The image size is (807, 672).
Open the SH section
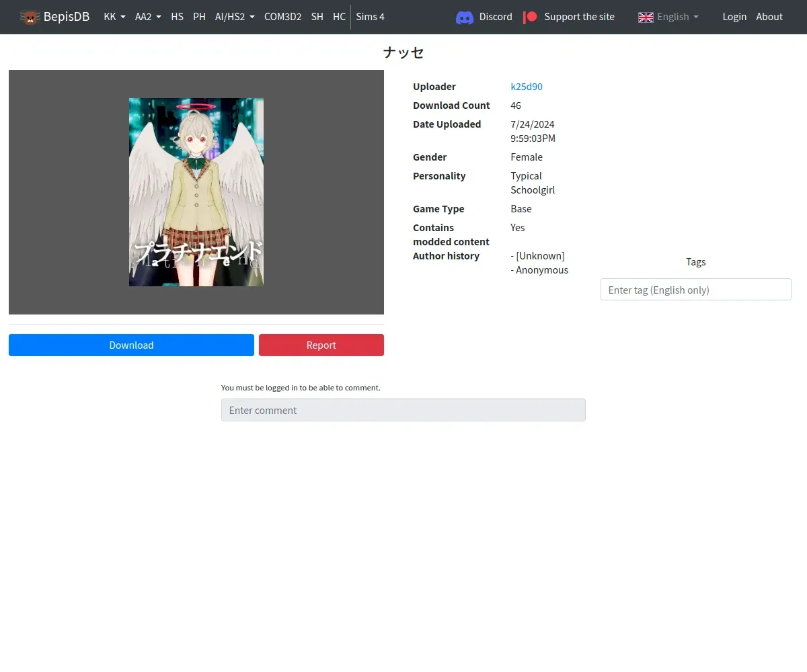(x=317, y=17)
